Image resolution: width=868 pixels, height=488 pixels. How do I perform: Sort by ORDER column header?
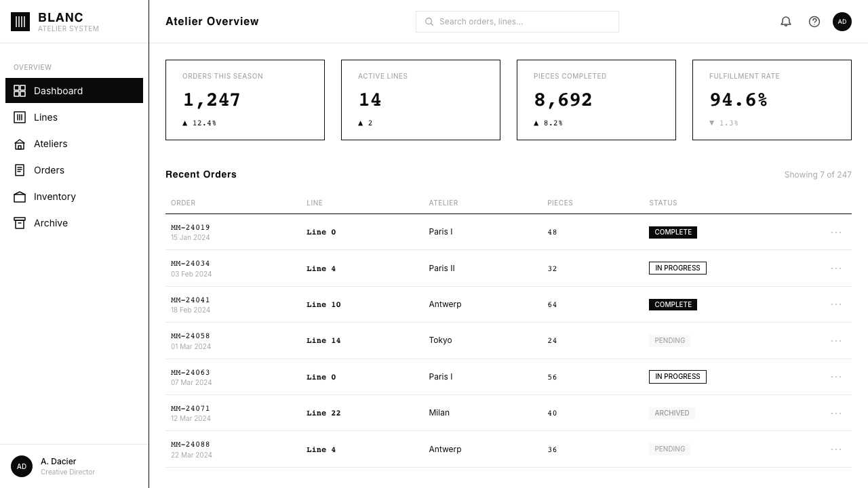pyautogui.click(x=183, y=203)
